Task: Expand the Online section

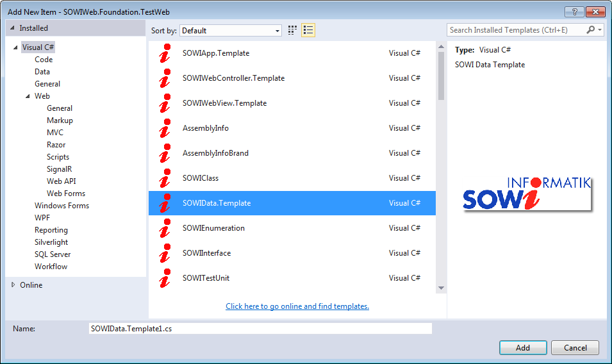Action: tap(13, 285)
